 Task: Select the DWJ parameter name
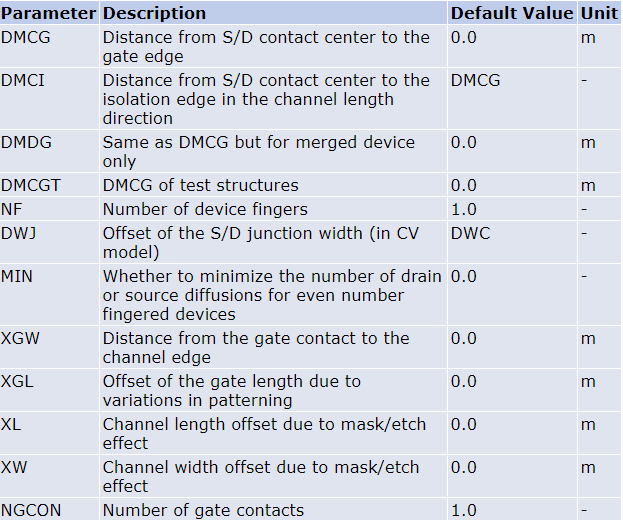(x=19, y=233)
